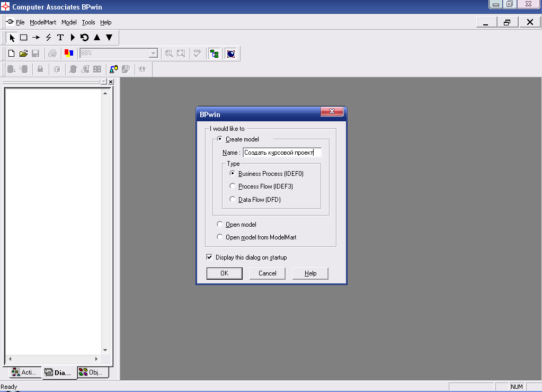Switch to the Activities tab

(x=24, y=372)
